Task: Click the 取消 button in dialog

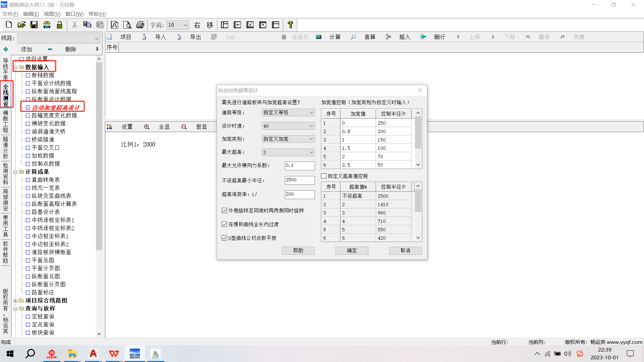Action: tap(405, 250)
